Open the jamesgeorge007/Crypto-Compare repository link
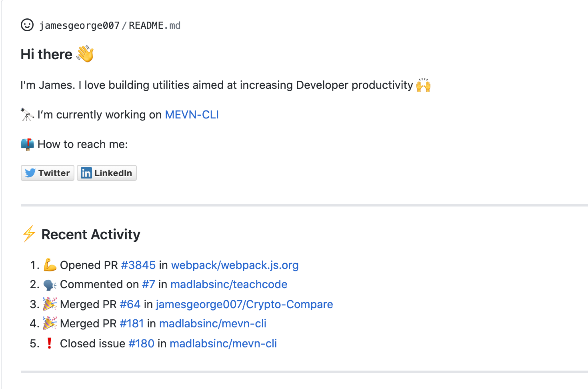 [244, 304]
